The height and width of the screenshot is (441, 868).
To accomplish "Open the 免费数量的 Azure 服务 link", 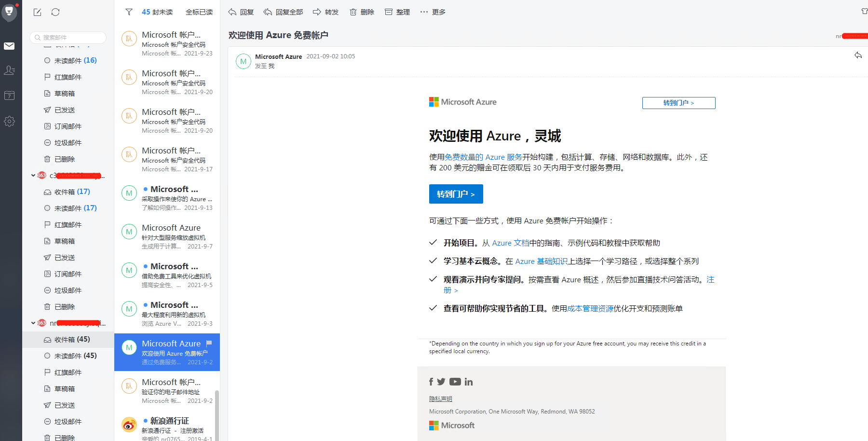I will tap(483, 157).
